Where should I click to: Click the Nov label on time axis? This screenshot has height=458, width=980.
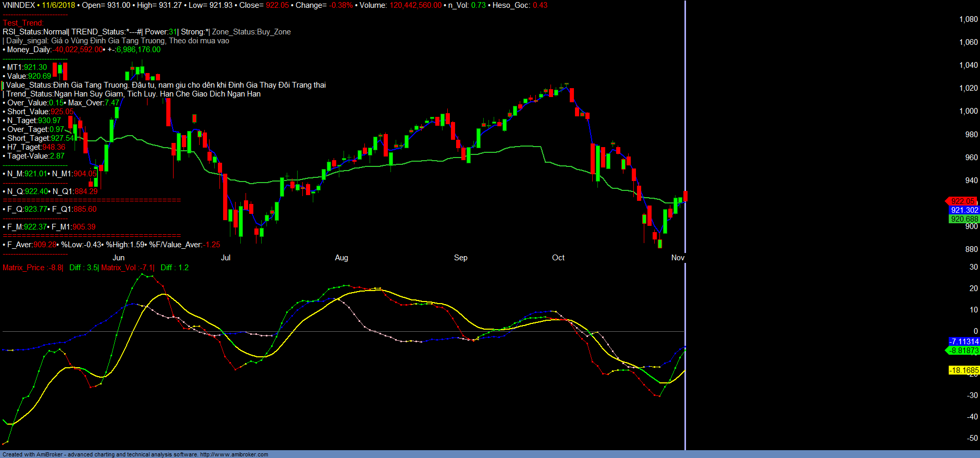point(678,258)
